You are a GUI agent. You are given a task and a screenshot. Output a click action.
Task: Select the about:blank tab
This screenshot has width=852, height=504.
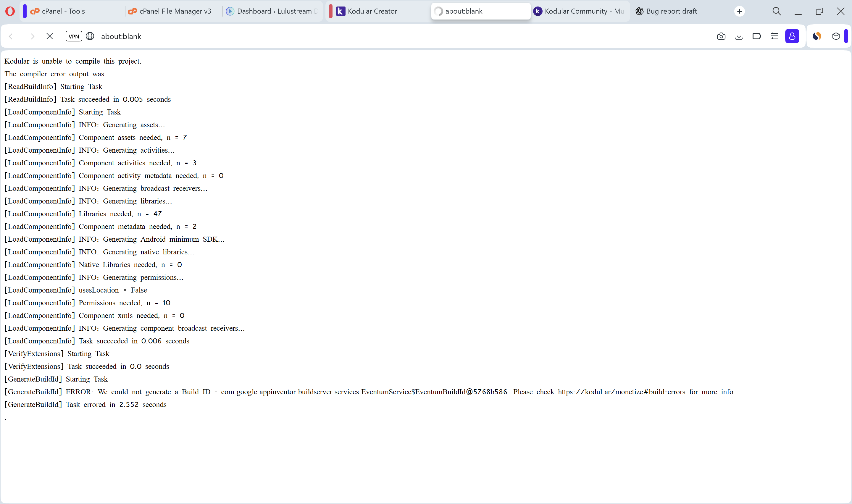point(480,11)
